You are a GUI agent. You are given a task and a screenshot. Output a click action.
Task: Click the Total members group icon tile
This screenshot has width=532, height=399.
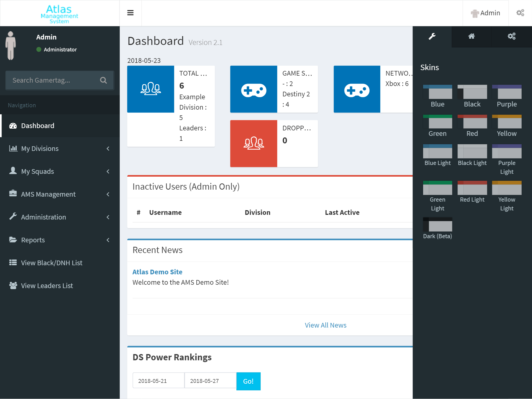[x=151, y=89]
